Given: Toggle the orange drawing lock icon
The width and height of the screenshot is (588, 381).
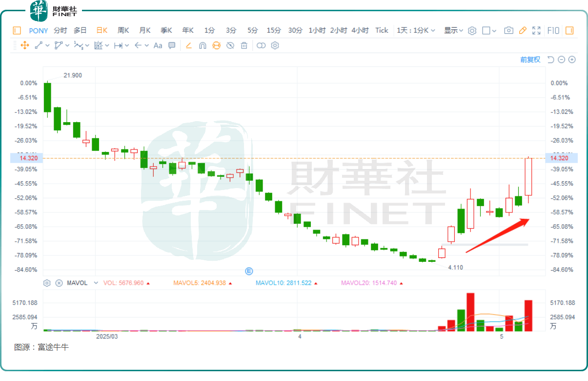Looking at the screenshot, I should pos(216,45).
